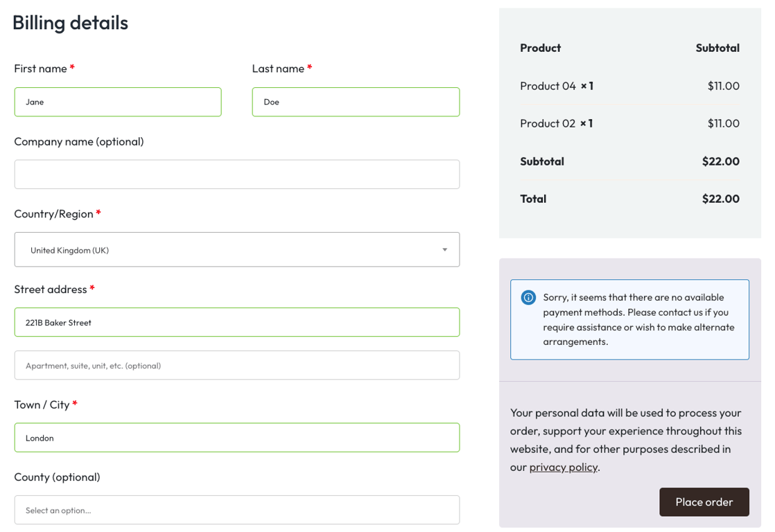This screenshot has height=532, width=775.
Task: Click inside the First name field
Action: point(118,101)
